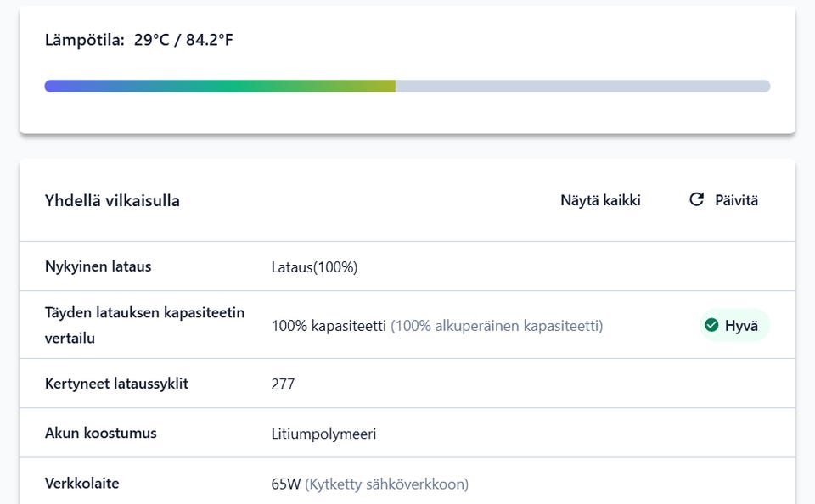This screenshot has width=815, height=504.
Task: Open the Näytä kaikki view
Action: (x=600, y=201)
